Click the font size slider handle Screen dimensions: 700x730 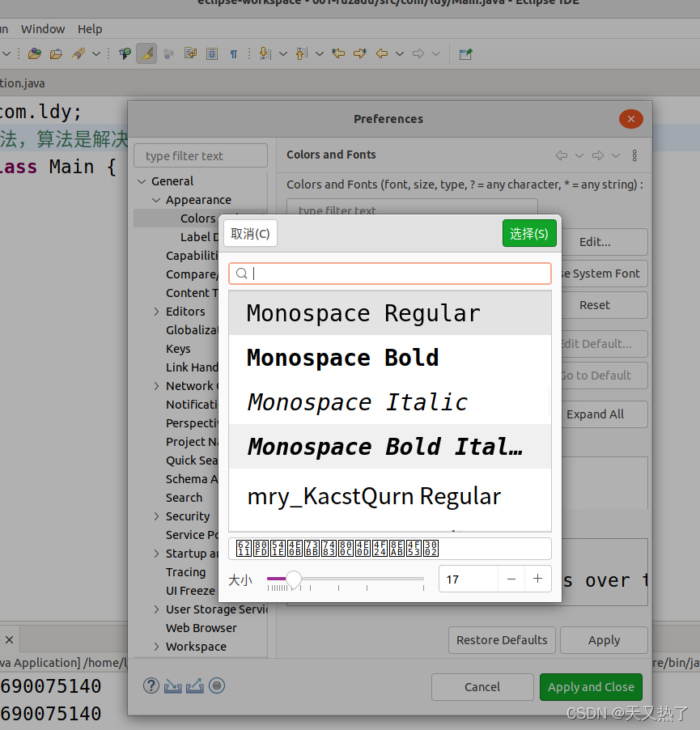(x=294, y=579)
